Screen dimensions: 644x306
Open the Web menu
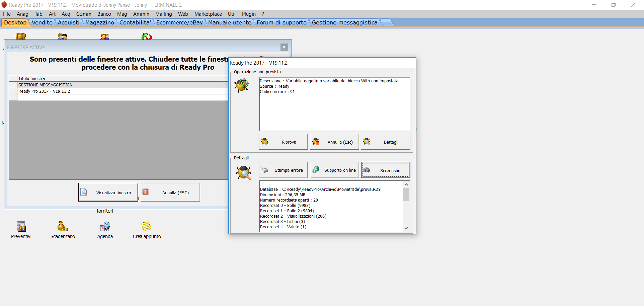183,14
